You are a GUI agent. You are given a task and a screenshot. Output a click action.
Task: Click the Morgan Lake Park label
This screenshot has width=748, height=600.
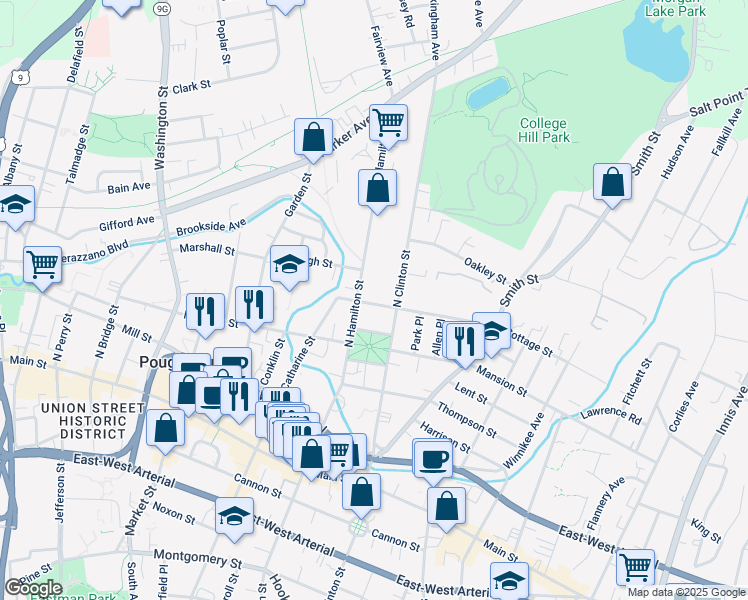tap(675, 9)
